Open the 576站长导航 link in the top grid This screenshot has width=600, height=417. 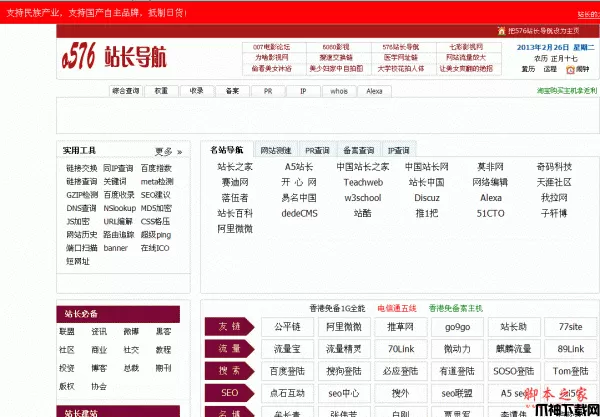click(401, 47)
